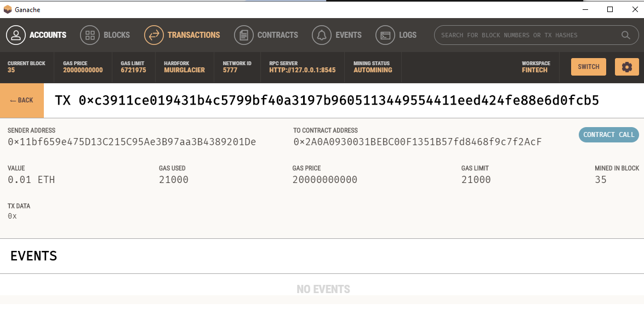Go back with the BACK button
The width and height of the screenshot is (644, 315).
(x=22, y=101)
